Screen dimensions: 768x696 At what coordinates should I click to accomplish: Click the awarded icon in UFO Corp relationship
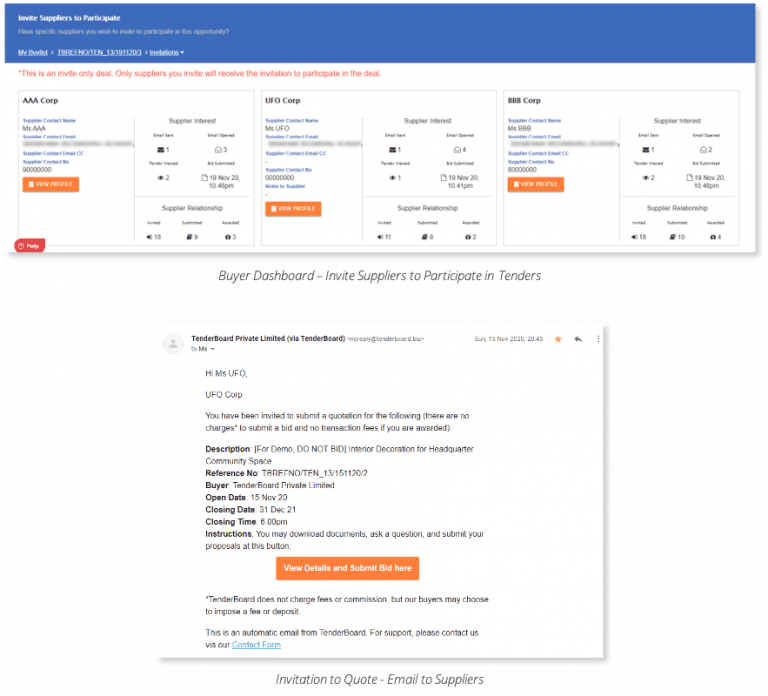click(x=468, y=237)
